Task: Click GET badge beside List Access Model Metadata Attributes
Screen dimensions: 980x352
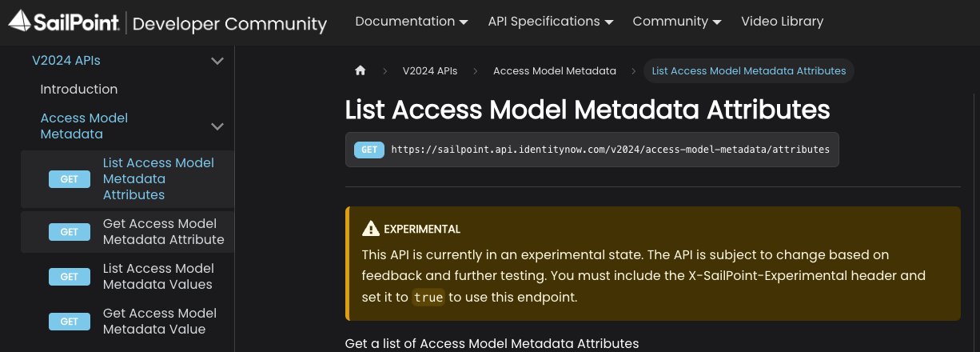Action: point(70,179)
